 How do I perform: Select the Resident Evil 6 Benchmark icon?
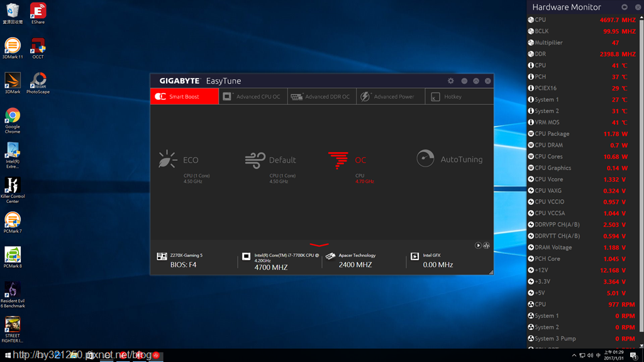click(13, 295)
